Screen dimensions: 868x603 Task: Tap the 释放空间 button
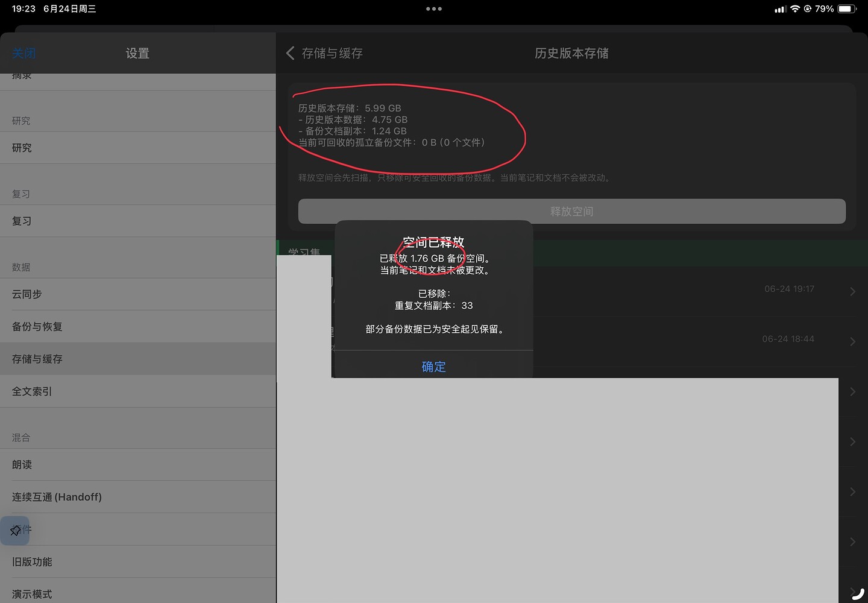(571, 212)
